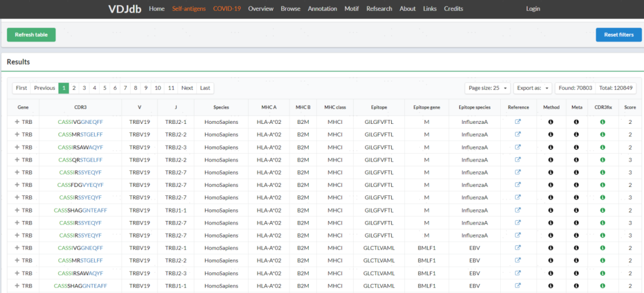Viewport: 644px width, 293px height.
Task: Open reference link icon in first row
Action: pyautogui.click(x=518, y=121)
